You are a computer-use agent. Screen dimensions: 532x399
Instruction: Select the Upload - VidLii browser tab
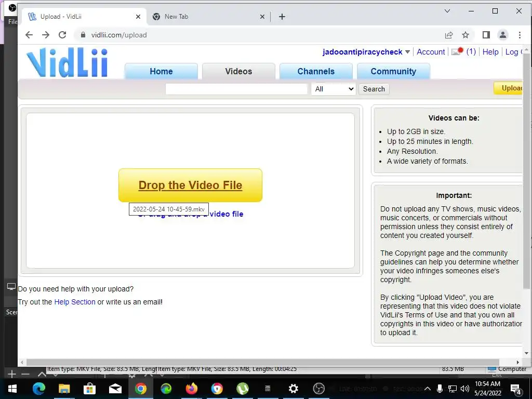click(x=84, y=17)
